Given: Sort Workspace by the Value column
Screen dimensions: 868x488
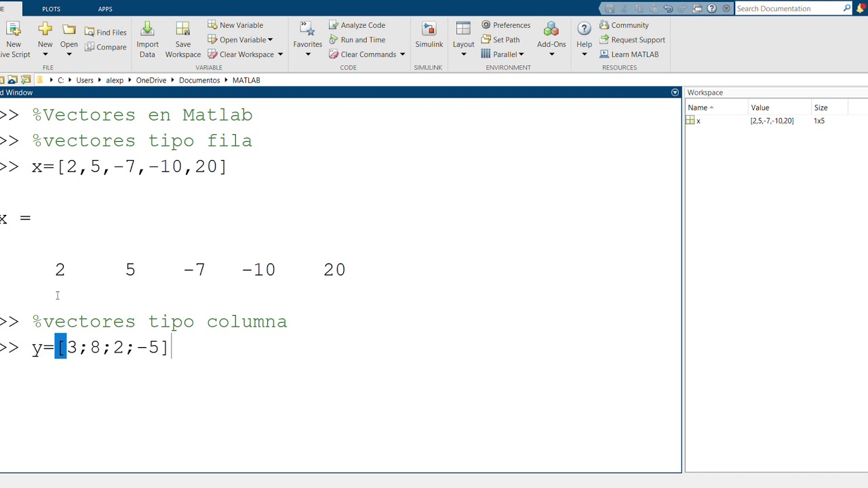Looking at the screenshot, I should 780,108.
